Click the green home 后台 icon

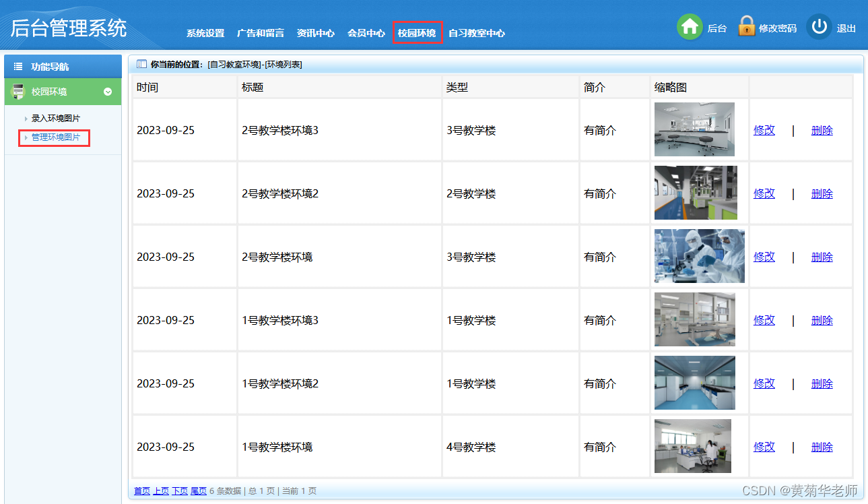click(690, 27)
